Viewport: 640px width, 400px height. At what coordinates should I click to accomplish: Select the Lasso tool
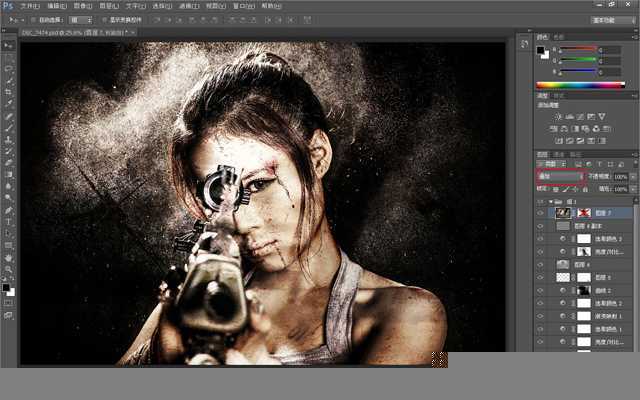[x=8, y=69]
